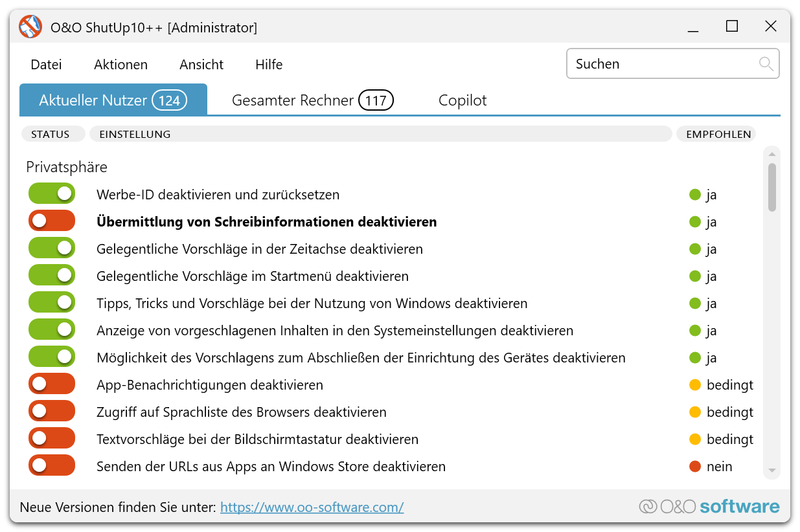Disable the Werbe-ID deaktivieren toggle

pos(52,194)
